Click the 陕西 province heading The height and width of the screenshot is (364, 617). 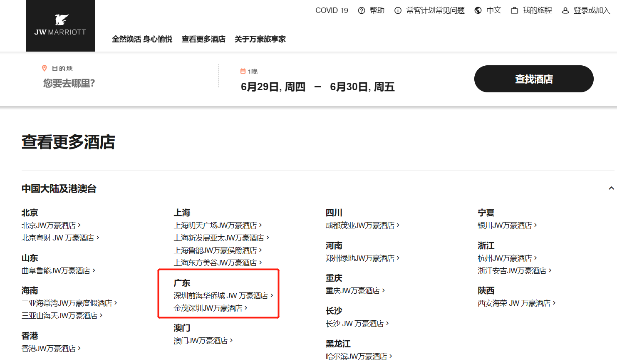486,290
